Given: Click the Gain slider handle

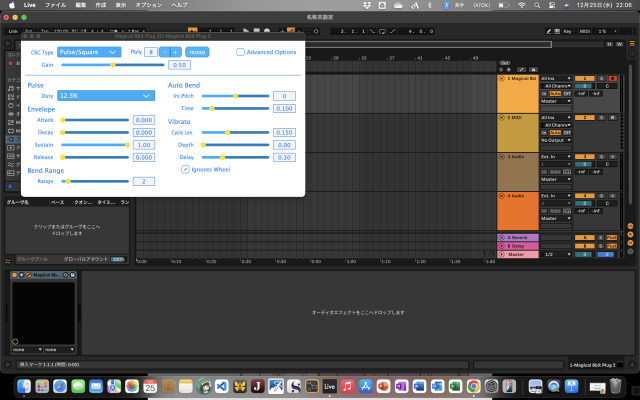Looking at the screenshot, I should [113, 64].
